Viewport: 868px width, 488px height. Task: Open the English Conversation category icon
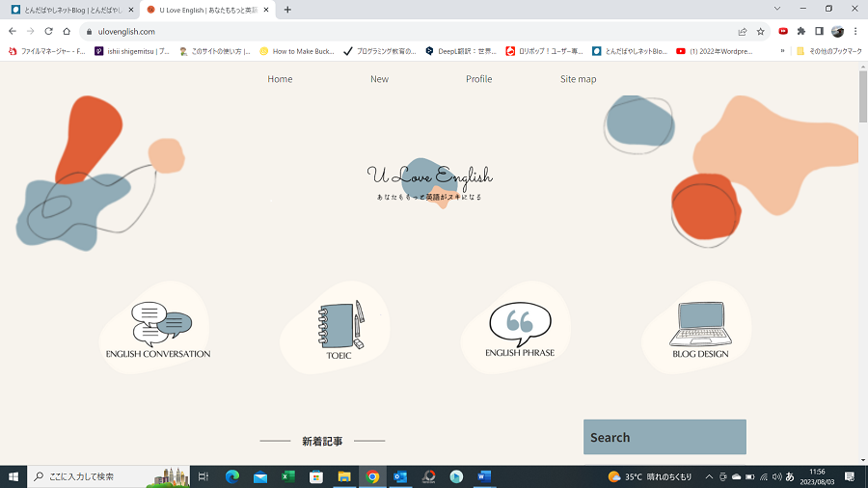coord(159,326)
